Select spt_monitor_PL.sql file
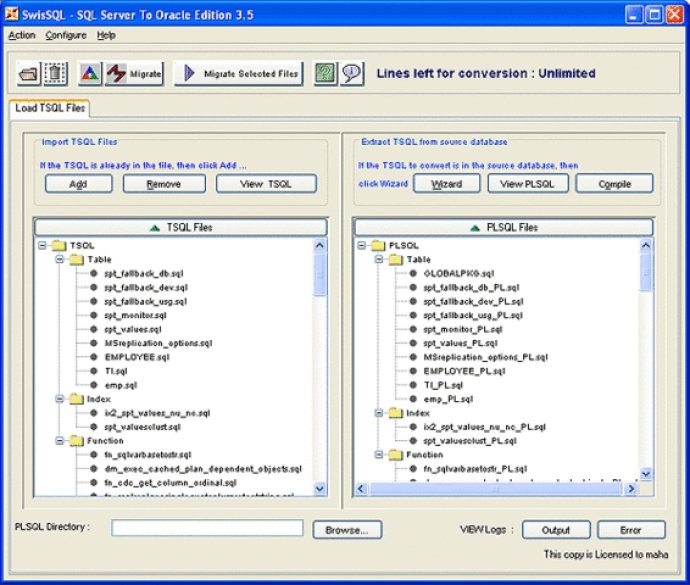This screenshot has height=585, width=690. click(x=462, y=329)
